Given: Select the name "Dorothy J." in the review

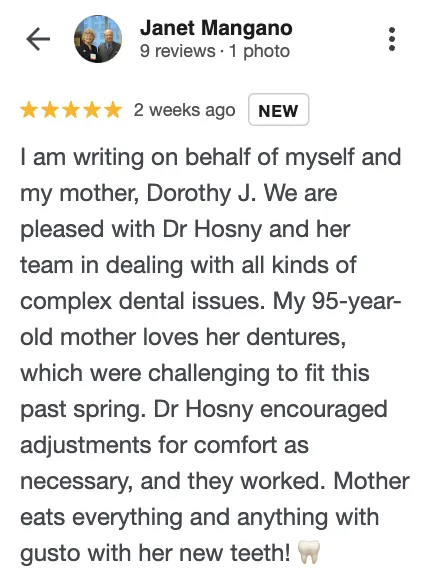Looking at the screenshot, I should coord(201,193).
